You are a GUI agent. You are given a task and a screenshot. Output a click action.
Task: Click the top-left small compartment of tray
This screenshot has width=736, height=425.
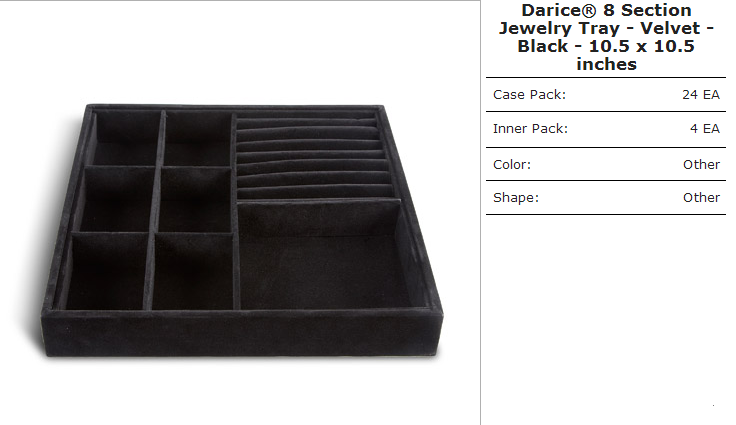(126, 138)
